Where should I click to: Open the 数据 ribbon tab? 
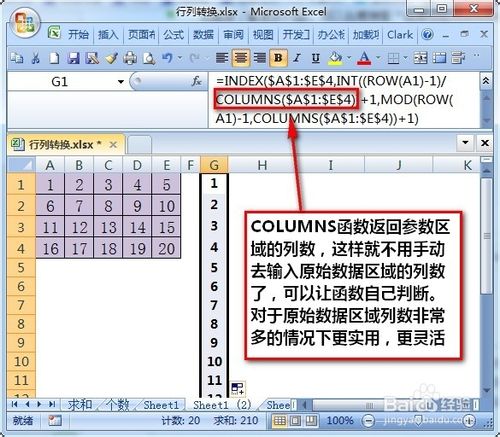(203, 34)
